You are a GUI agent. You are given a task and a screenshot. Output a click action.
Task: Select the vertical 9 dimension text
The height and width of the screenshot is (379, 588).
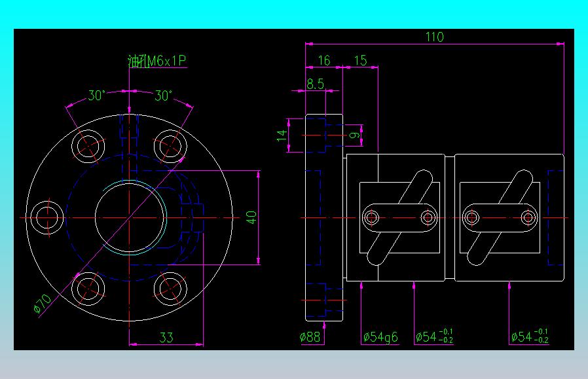coord(354,135)
